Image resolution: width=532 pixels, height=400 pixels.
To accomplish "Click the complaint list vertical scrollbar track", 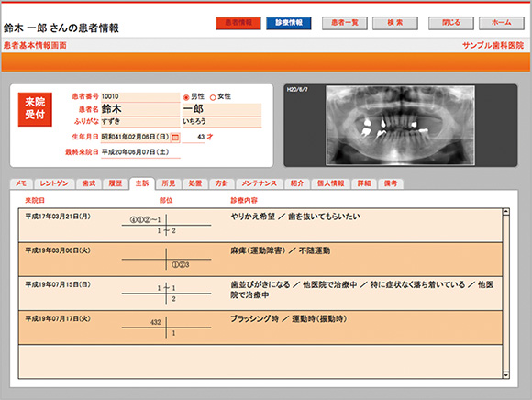I will [506, 294].
